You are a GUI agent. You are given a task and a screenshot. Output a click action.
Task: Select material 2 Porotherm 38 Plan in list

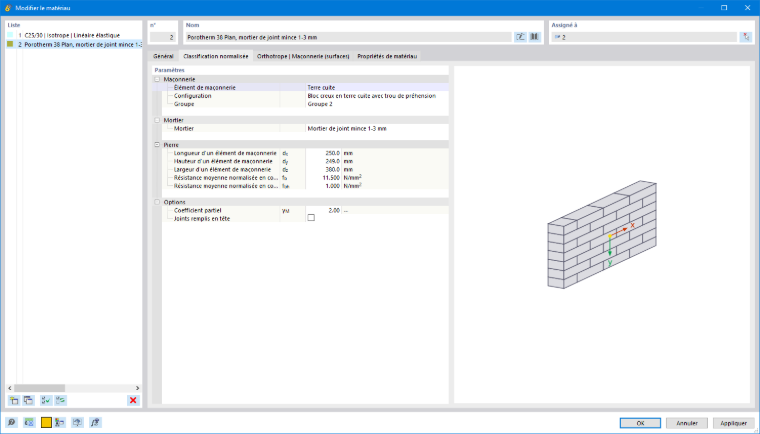coord(74,44)
